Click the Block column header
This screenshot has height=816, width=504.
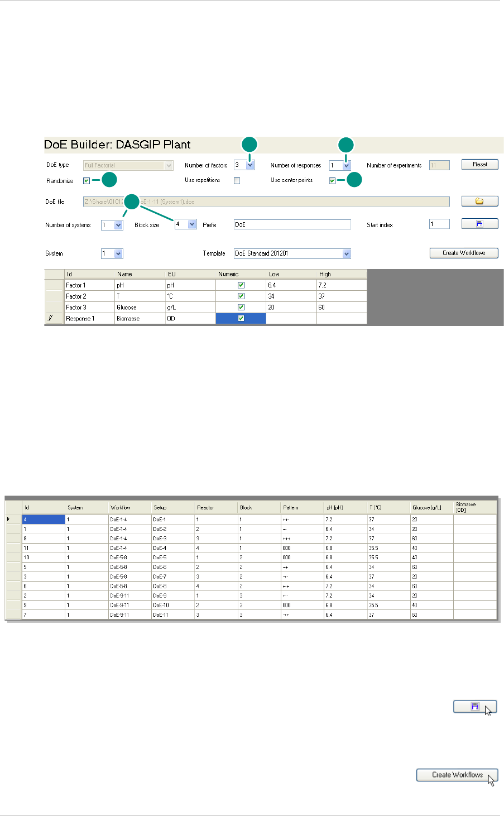[259, 507]
